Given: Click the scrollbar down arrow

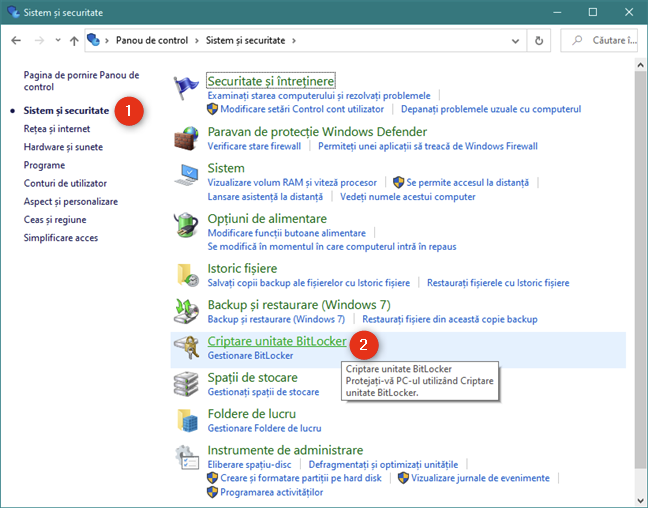Looking at the screenshot, I should (640, 501).
